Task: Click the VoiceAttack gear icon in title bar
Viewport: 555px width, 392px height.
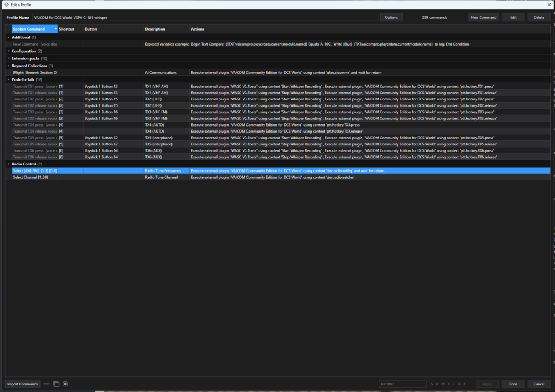Action: point(6,4)
